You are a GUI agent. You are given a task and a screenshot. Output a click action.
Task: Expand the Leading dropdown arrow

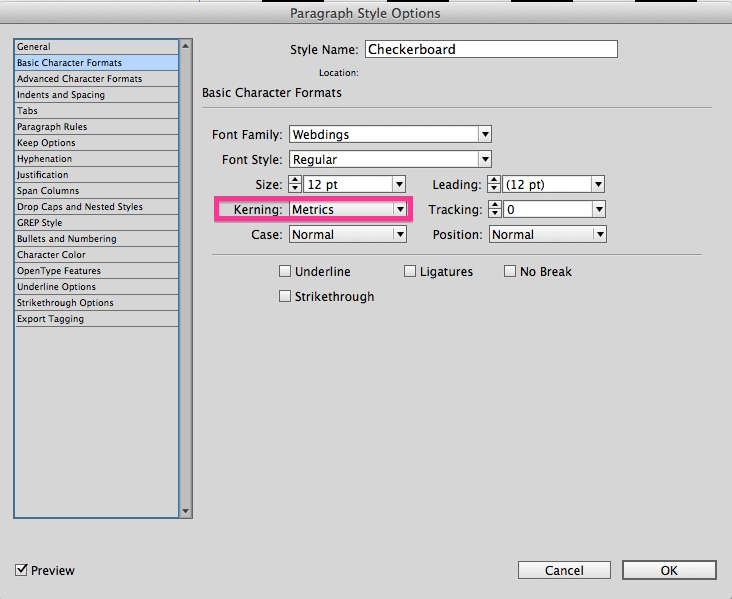coord(598,184)
